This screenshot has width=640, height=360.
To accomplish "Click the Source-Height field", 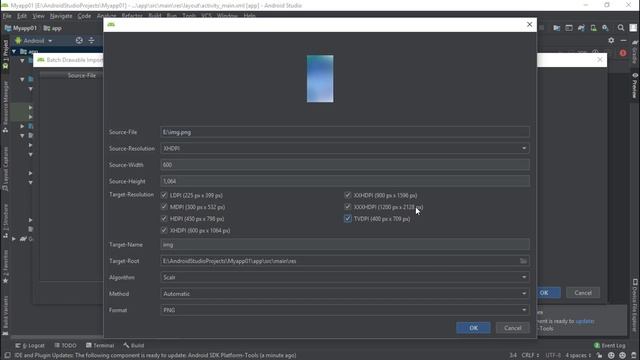I will [x=345, y=181].
